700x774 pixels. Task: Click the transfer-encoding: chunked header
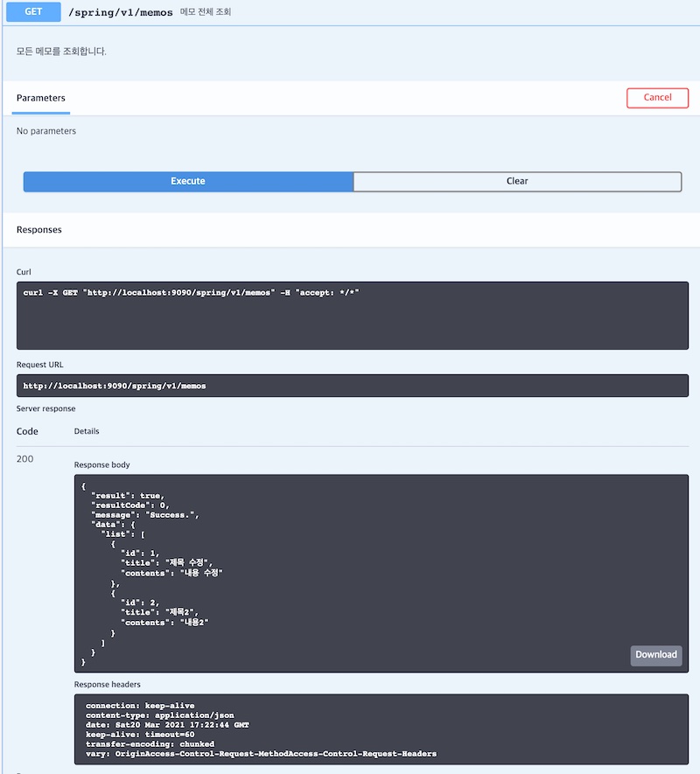coord(150,744)
